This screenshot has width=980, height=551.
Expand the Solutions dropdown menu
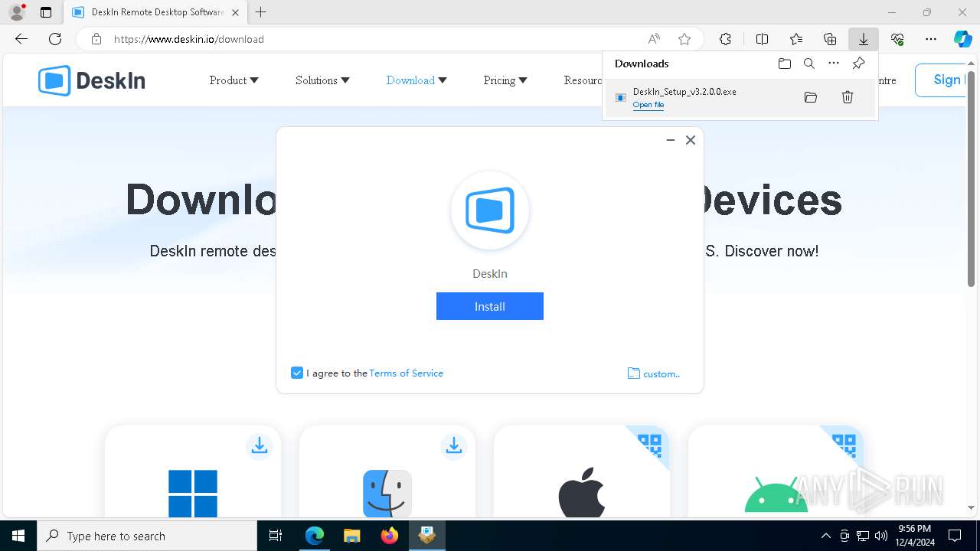click(322, 80)
